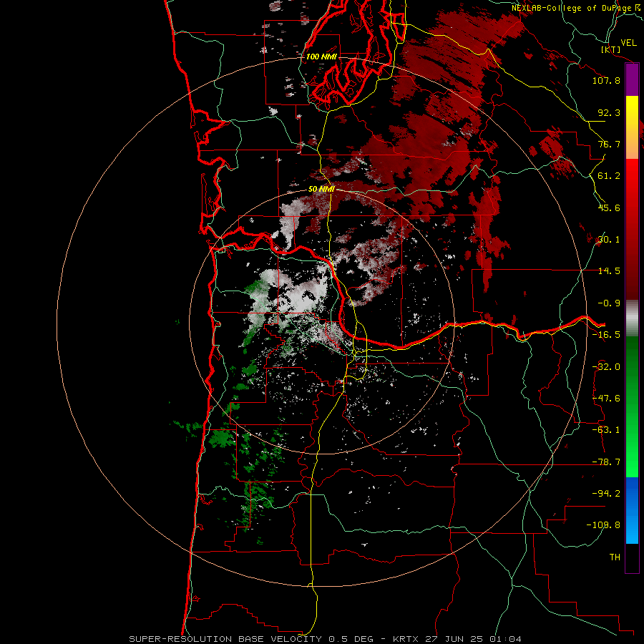Click the 61.2 legend value
Image resolution: width=644 pixels, height=644 pixels.
609,176
